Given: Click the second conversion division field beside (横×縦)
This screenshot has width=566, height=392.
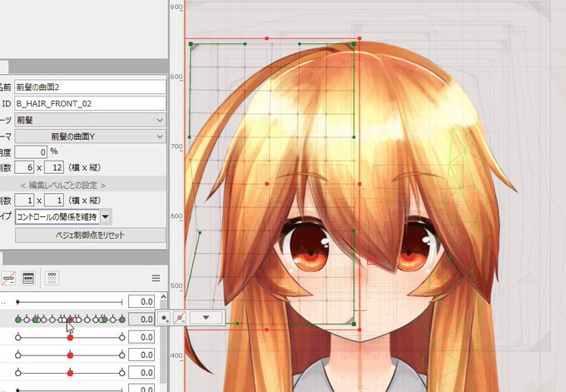Looking at the screenshot, I should point(54,201).
